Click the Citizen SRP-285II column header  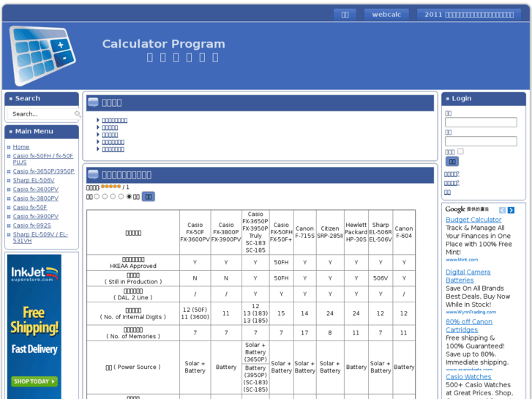click(x=330, y=232)
